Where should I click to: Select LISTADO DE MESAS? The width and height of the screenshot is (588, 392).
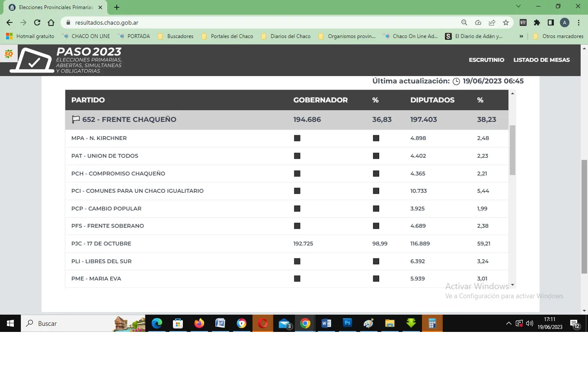(x=542, y=60)
